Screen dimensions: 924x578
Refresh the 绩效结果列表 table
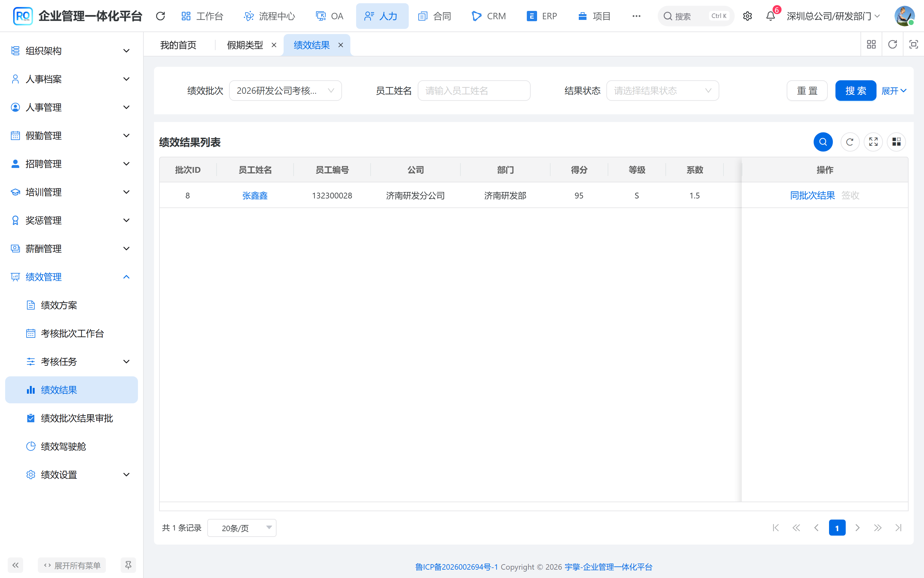tap(850, 142)
